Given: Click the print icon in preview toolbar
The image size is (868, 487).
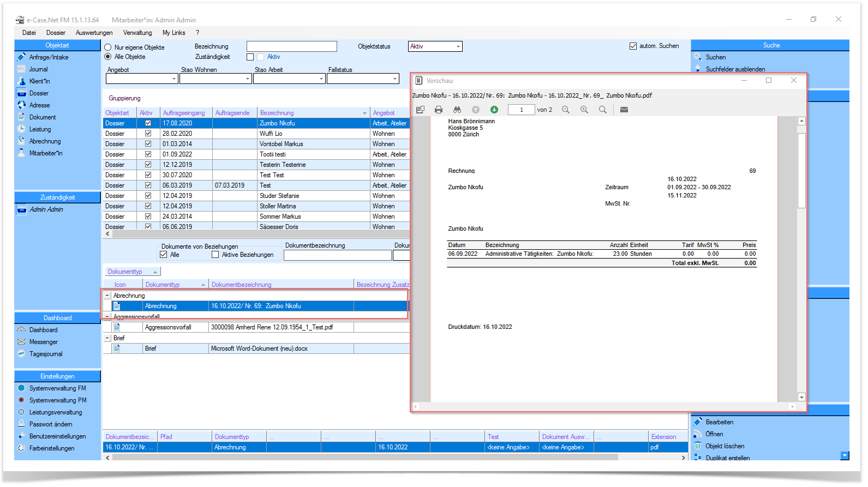Looking at the screenshot, I should click(x=439, y=110).
